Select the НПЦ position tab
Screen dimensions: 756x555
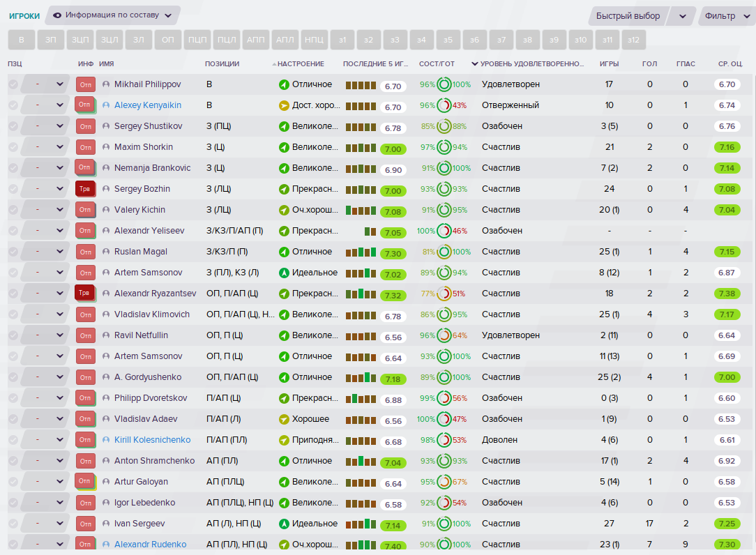tap(314, 40)
